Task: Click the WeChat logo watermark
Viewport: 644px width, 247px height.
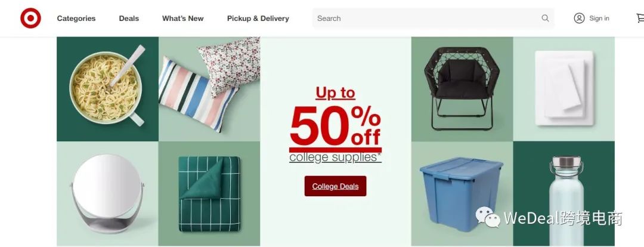Action: 488,217
